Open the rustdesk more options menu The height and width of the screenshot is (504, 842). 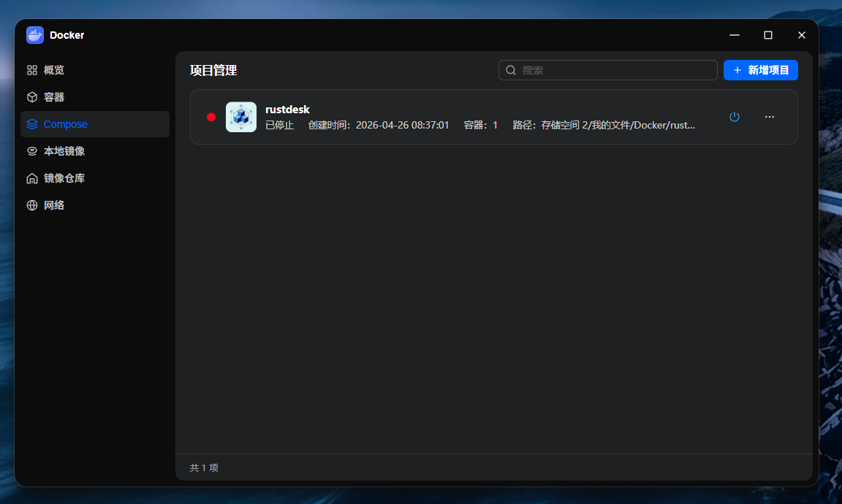coord(770,116)
